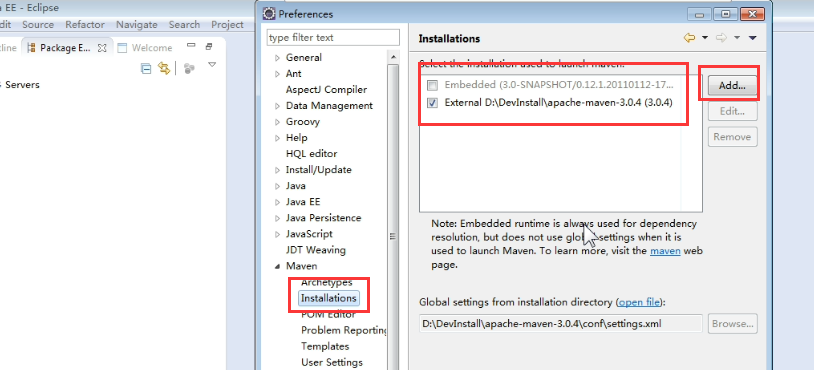Select Maven User Settings page
The height and width of the screenshot is (370, 814).
click(332, 363)
